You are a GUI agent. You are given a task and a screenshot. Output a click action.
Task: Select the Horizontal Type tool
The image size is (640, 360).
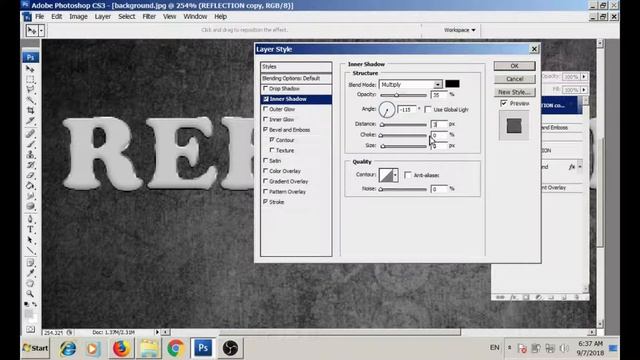coord(30,230)
